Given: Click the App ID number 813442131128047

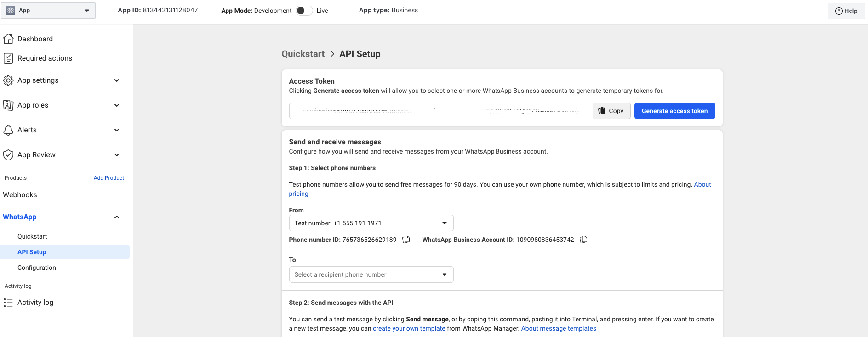Looking at the screenshot, I should pyautogui.click(x=170, y=10).
